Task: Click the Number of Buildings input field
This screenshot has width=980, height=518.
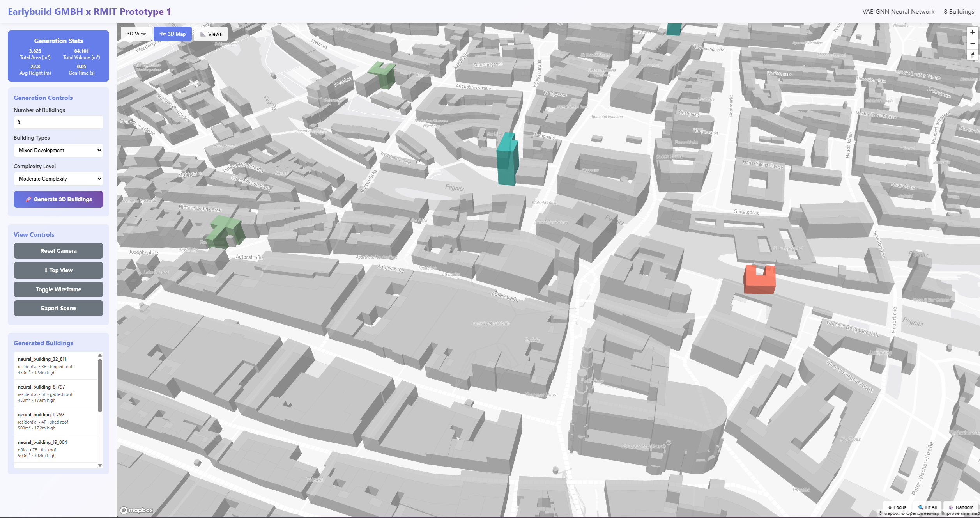Action: click(x=58, y=122)
